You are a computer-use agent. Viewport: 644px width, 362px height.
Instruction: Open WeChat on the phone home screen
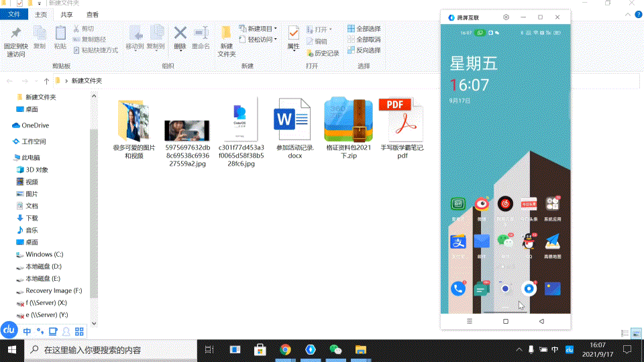tap(505, 242)
